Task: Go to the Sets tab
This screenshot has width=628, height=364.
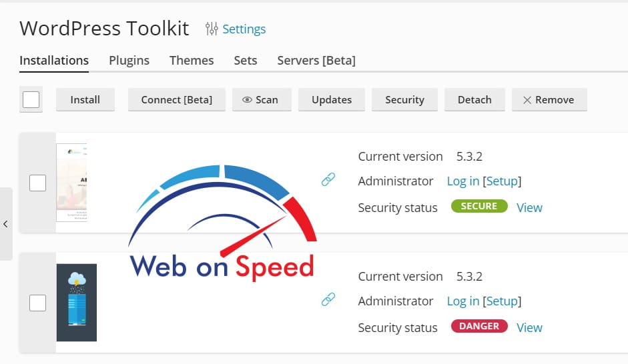Action: 246,61
